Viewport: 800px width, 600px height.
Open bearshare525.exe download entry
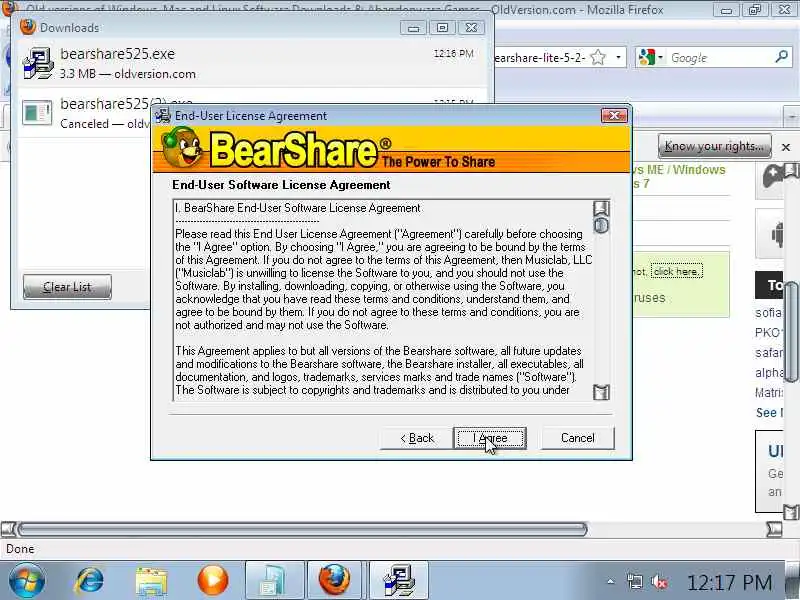[247, 63]
